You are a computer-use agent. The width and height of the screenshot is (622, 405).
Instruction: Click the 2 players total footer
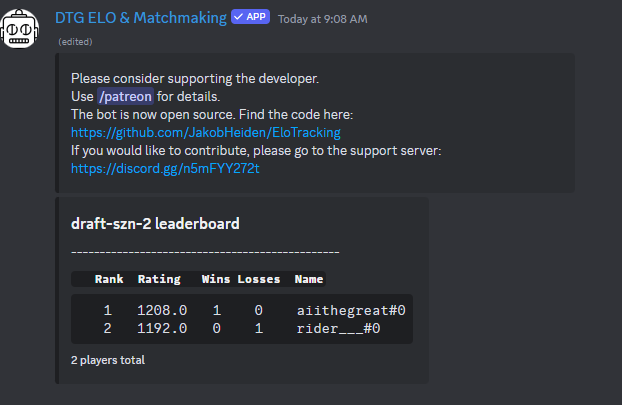pos(108,360)
